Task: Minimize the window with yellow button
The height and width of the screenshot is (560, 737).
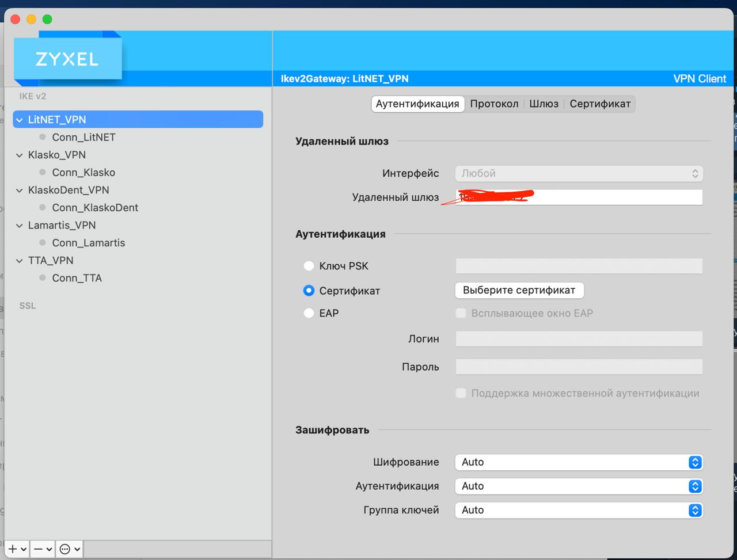Action: point(31,20)
